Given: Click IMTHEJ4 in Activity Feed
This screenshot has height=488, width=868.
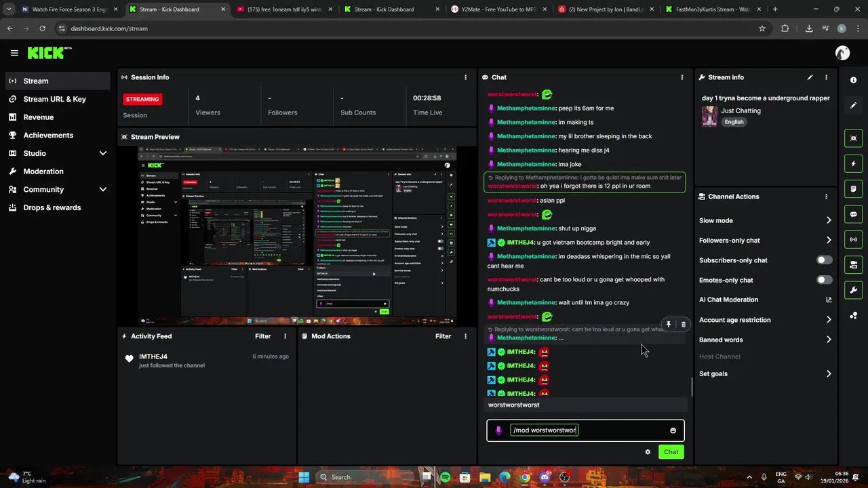Looking at the screenshot, I should [x=153, y=357].
